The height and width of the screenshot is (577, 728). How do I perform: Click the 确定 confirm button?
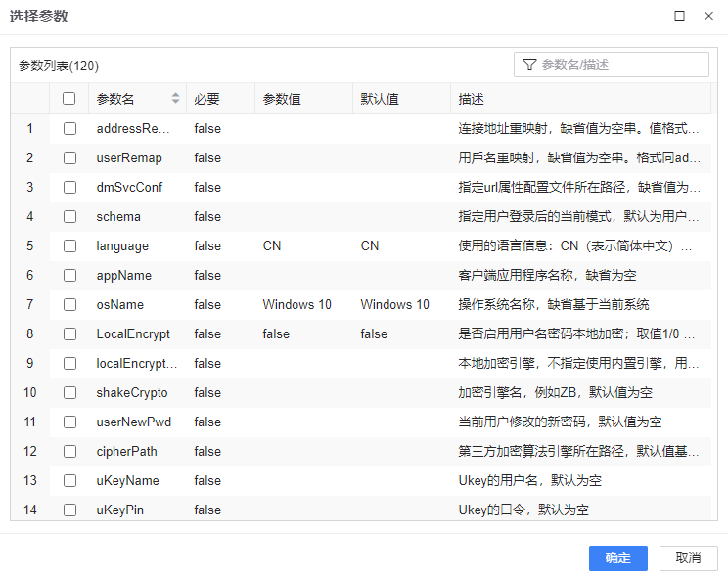[x=618, y=558]
